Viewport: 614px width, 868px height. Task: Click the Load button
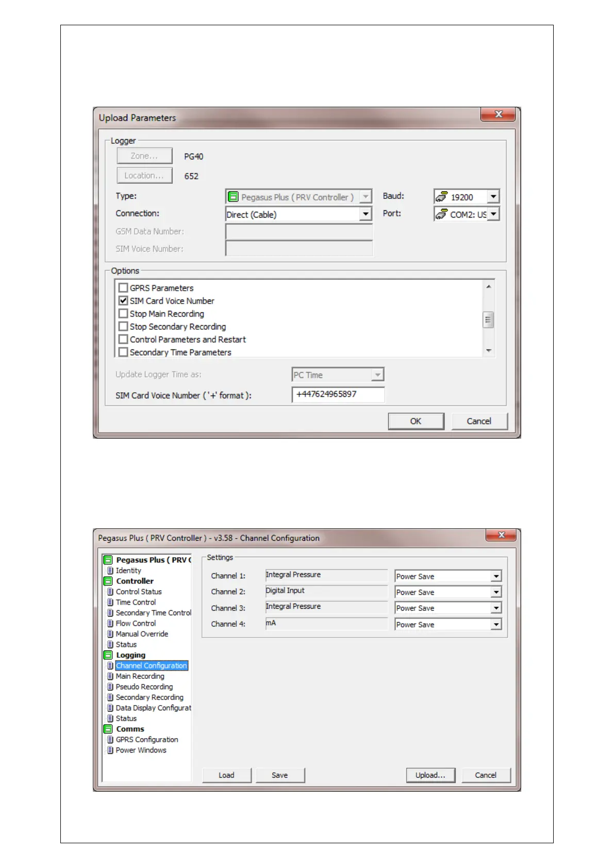coord(226,775)
